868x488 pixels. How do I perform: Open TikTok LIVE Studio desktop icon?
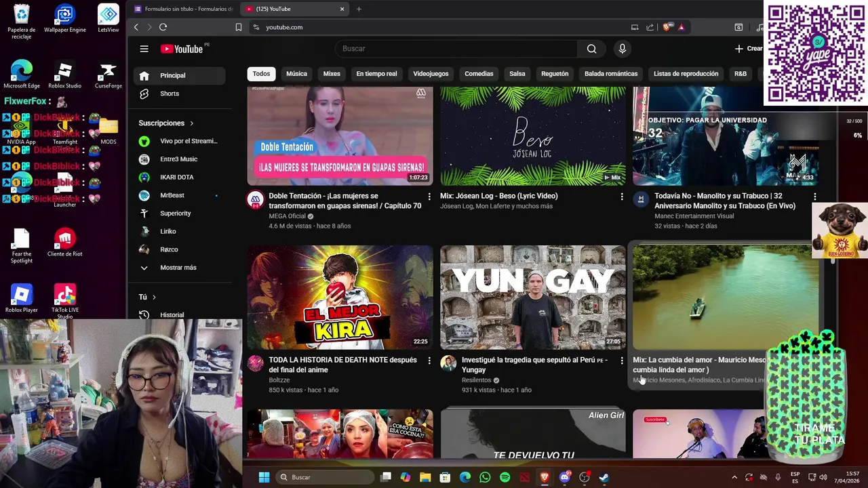64,302
